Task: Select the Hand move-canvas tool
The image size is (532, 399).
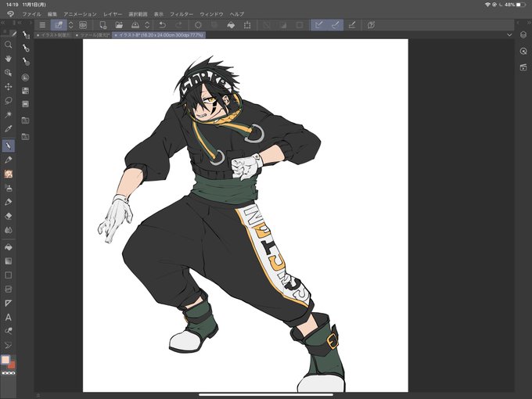Action: pyautogui.click(x=8, y=59)
